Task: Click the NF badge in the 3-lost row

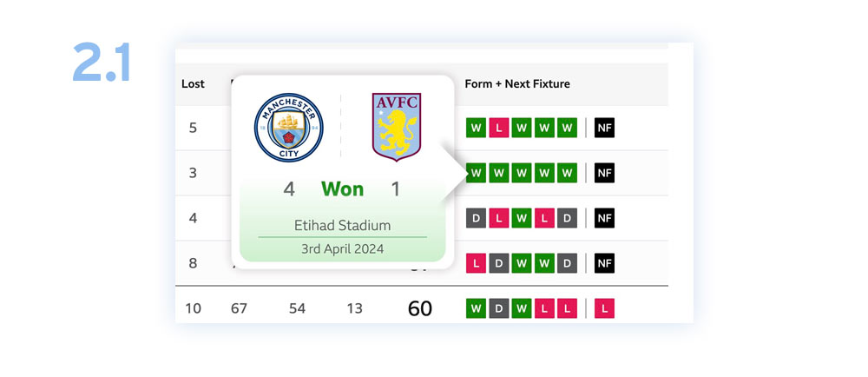Action: 604,173
